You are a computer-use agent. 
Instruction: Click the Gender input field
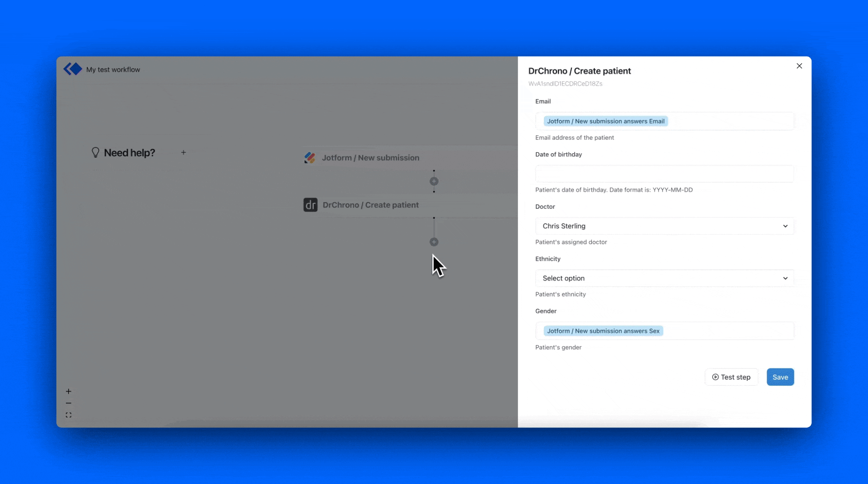click(664, 331)
